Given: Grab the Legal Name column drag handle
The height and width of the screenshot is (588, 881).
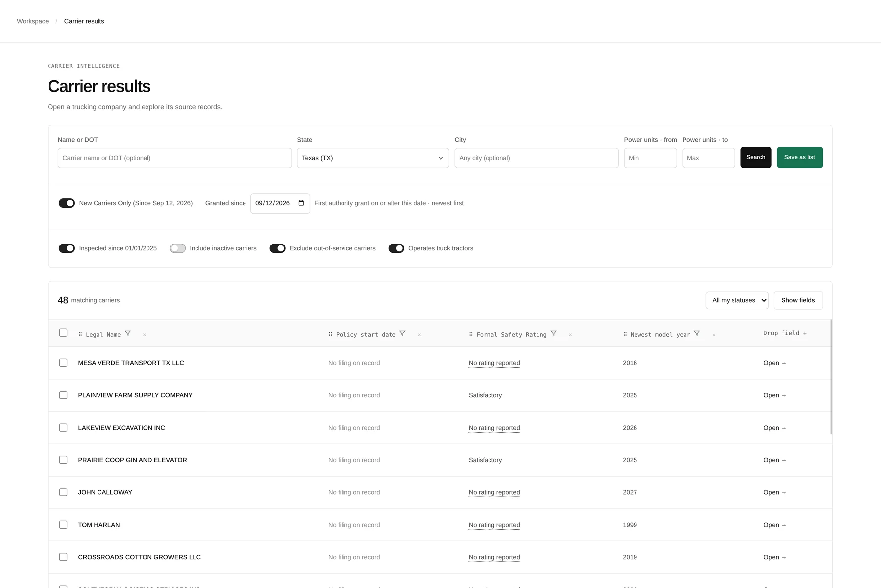Looking at the screenshot, I should [80, 335].
